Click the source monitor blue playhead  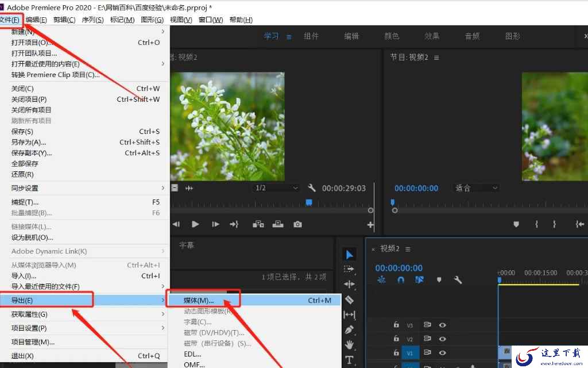(x=309, y=202)
